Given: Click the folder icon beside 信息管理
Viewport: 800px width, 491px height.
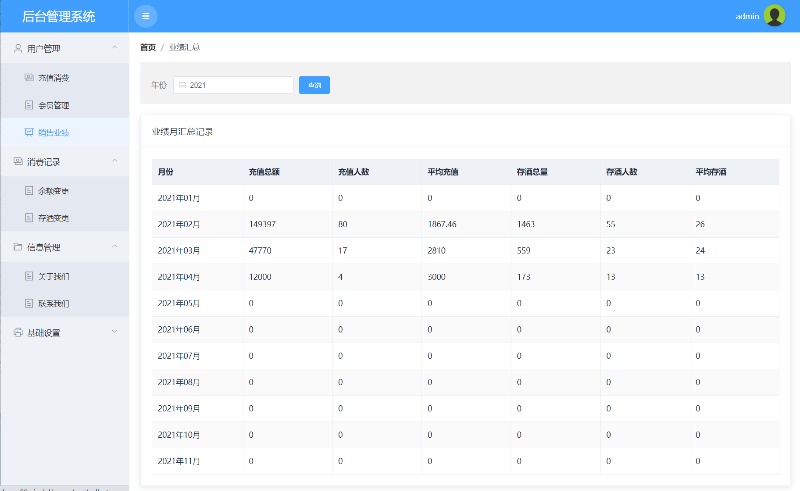Looking at the screenshot, I should [17, 246].
